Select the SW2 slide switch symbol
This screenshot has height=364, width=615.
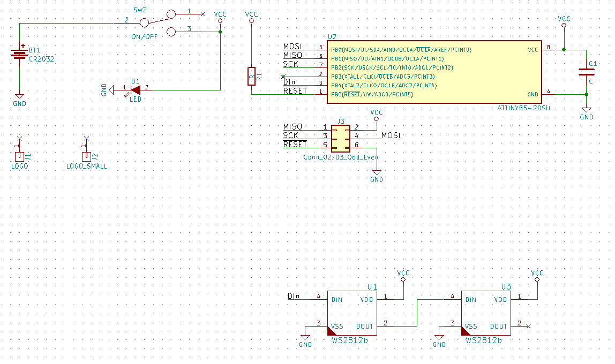[x=157, y=23]
